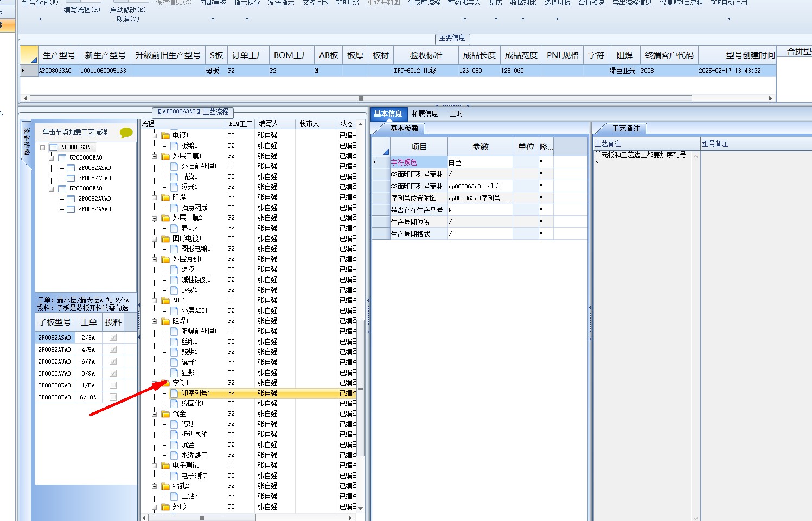The image size is (812, 521).
Task: Click process list scroll-down arrow
Action: [x=360, y=508]
